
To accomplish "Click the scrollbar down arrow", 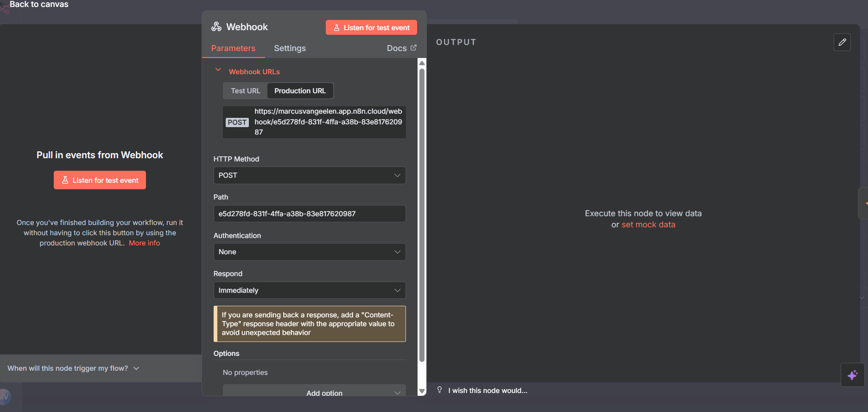I will 422,392.
